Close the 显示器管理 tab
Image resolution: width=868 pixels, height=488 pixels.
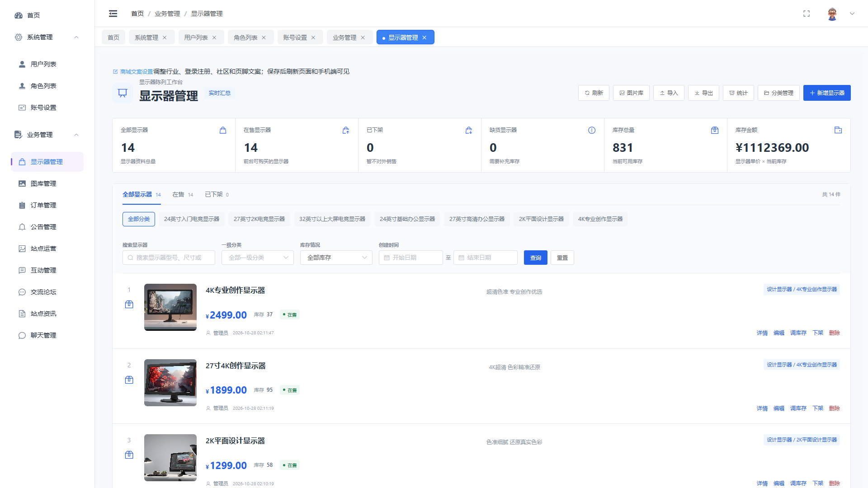click(x=425, y=38)
